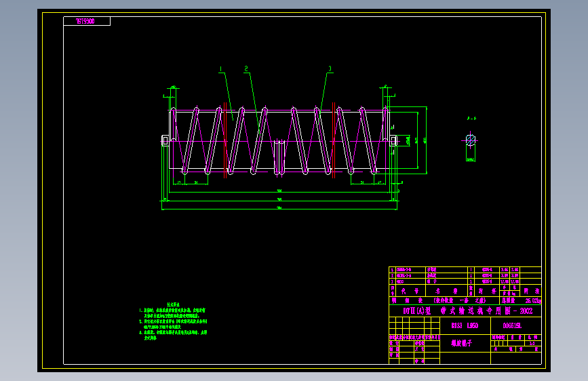Click the '材料' material column header
The width and height of the screenshot is (588, 381).
[x=487, y=291]
